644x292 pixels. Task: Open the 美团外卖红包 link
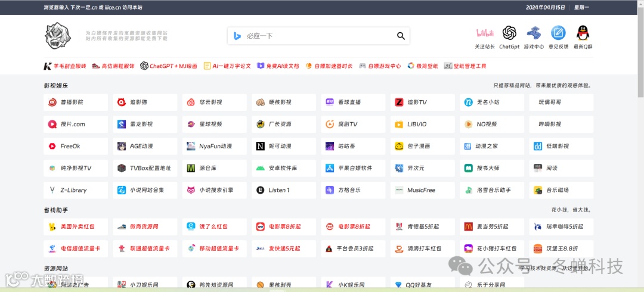[x=76, y=226]
